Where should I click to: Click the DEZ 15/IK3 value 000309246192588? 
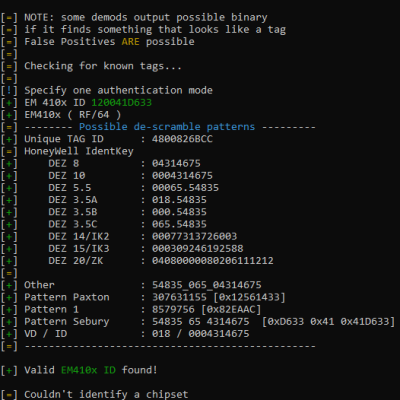click(x=198, y=248)
